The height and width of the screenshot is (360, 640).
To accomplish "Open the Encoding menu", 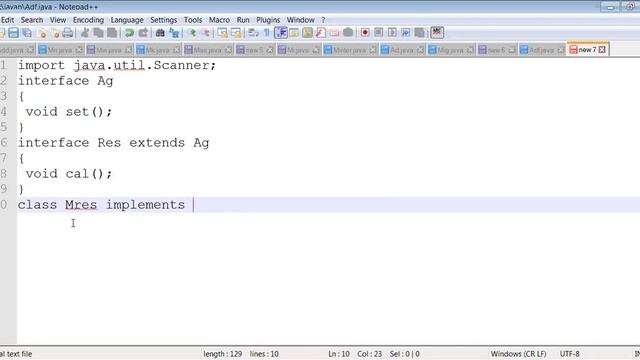I will coord(88,20).
